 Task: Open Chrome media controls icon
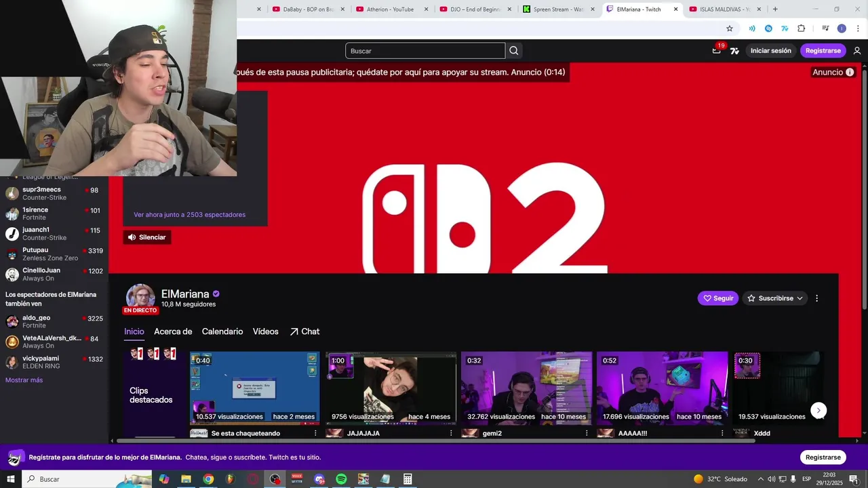click(x=825, y=28)
